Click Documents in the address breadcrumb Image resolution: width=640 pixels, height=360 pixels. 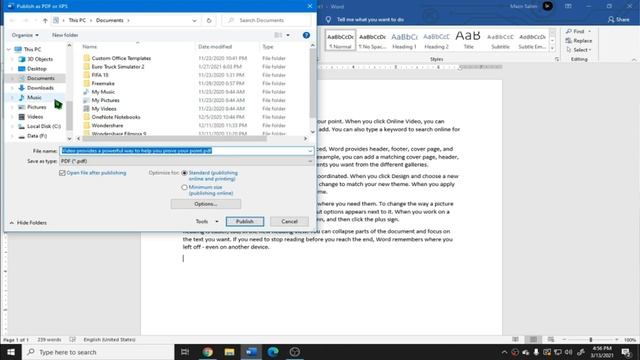tap(109, 20)
